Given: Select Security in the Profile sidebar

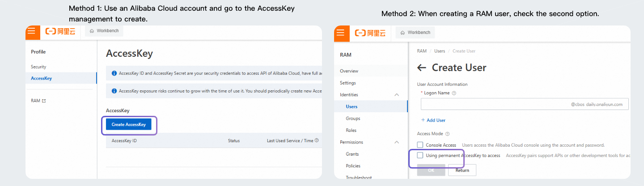Looking at the screenshot, I should click(38, 67).
